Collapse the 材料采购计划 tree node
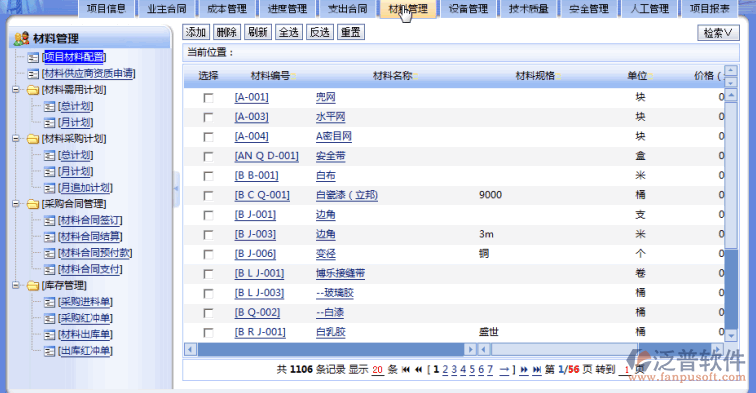 click(x=15, y=139)
